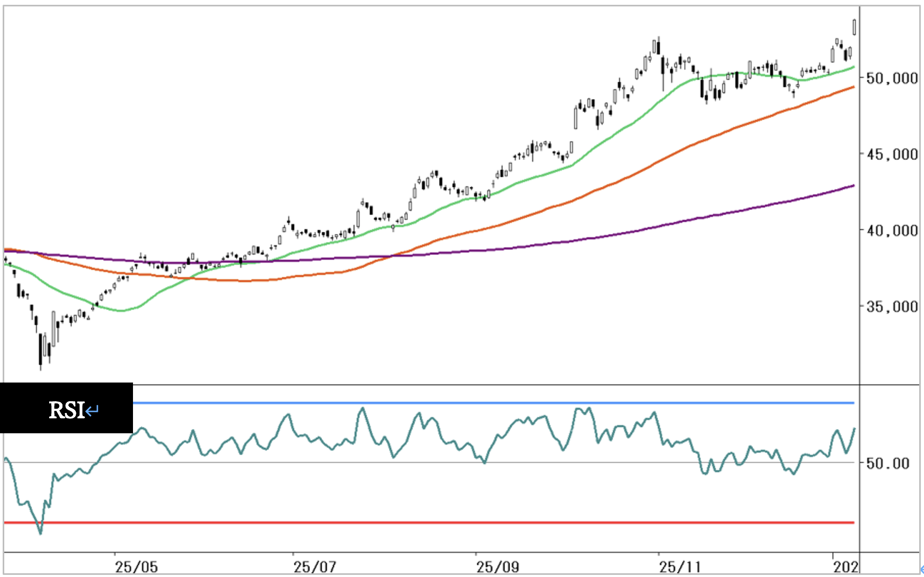Select the 50,000 price axis label
This screenshot has height=577, width=924.
pyautogui.click(x=891, y=79)
